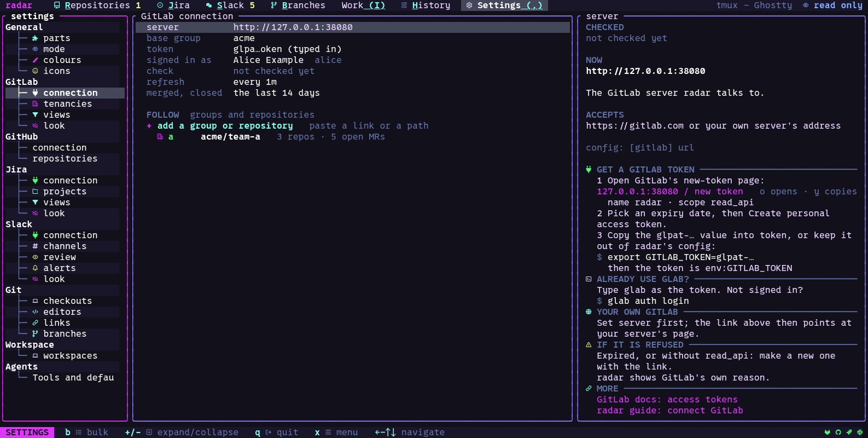Viewport: 868px width, 438px height.
Task: Open the Repositories tab
Action: [x=97, y=5]
